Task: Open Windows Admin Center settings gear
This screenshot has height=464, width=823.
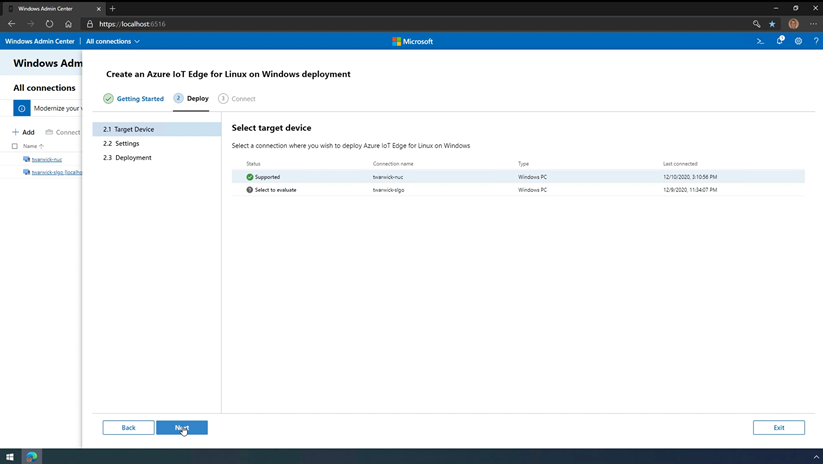Action: [x=798, y=41]
